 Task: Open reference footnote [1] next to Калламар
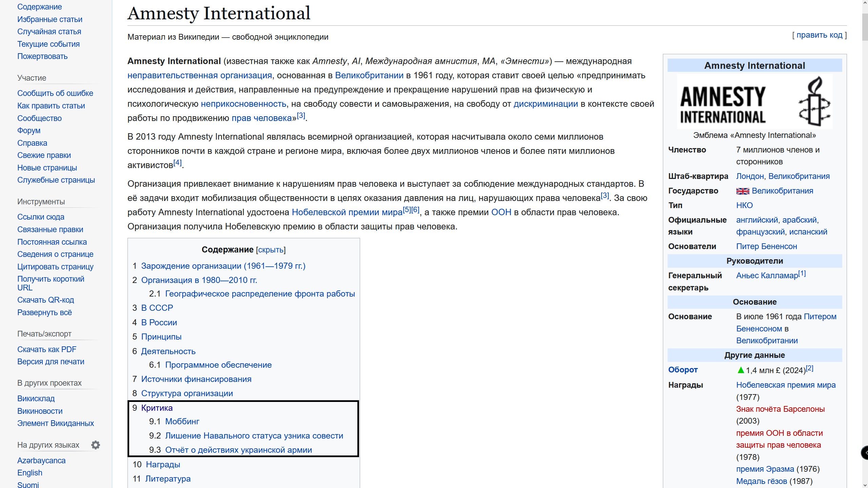coord(802,273)
